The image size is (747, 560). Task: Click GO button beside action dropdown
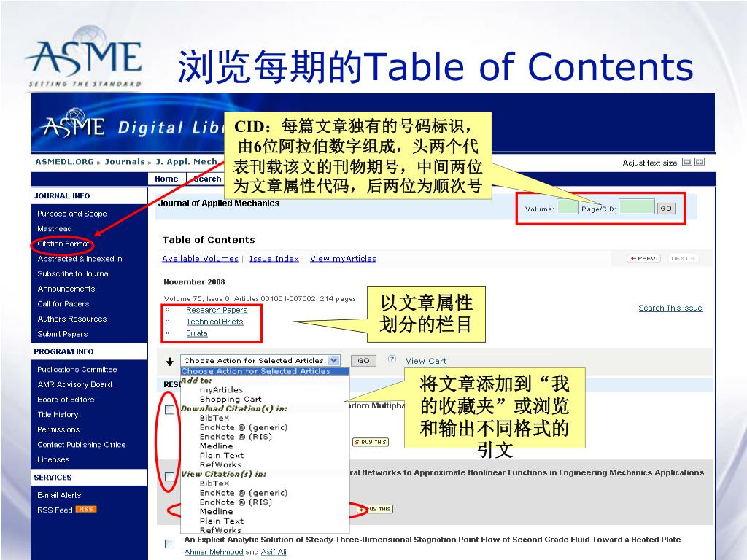(363, 360)
